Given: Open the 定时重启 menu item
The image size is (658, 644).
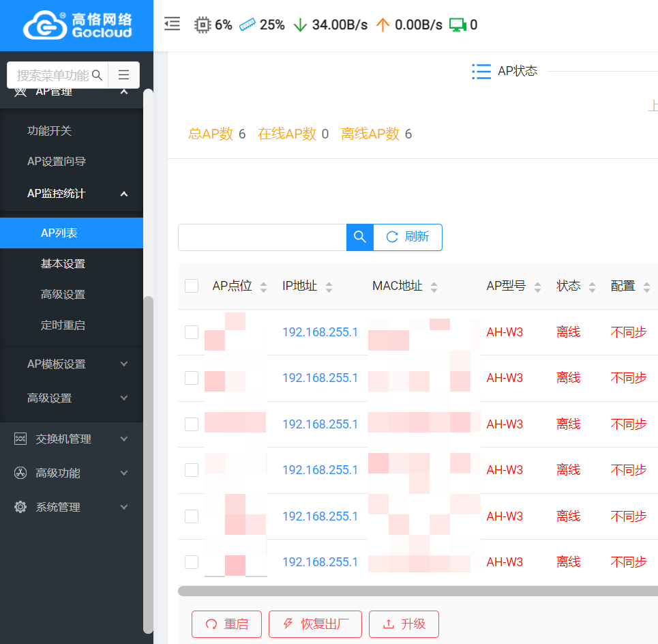Looking at the screenshot, I should tap(63, 325).
